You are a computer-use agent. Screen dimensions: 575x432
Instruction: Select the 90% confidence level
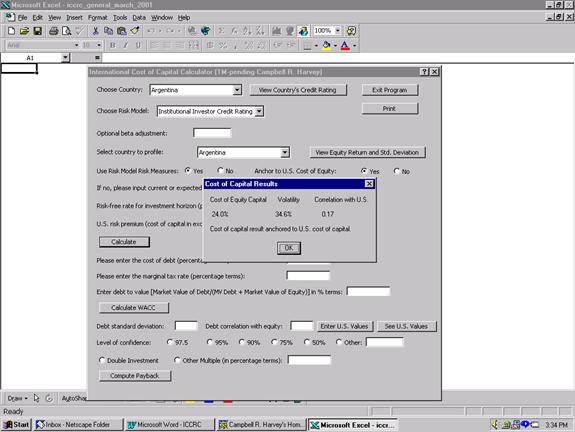241,342
